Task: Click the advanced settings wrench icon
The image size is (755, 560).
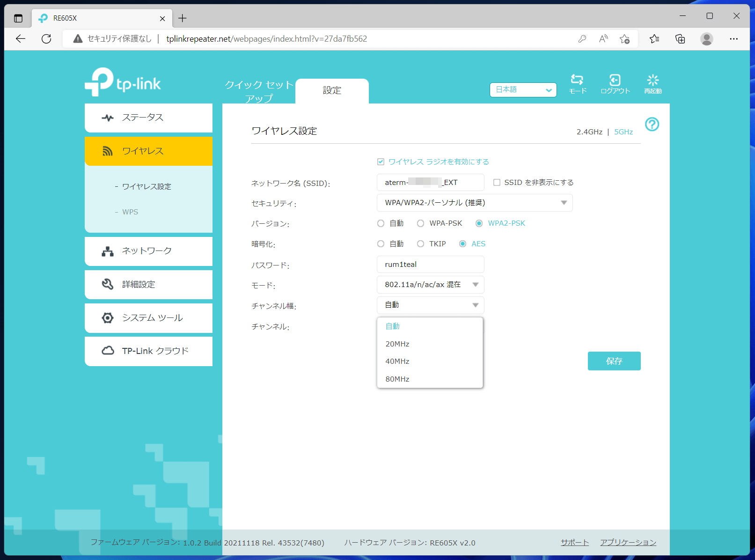Action: coord(108,284)
